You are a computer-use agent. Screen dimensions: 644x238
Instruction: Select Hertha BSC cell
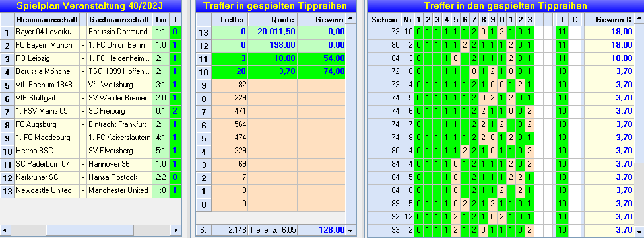coord(48,151)
